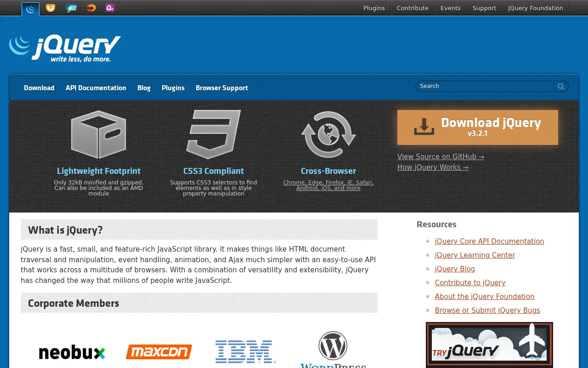This screenshot has height=368, width=588.
Task: Click the Lightweight Footprint heading
Action: [99, 171]
